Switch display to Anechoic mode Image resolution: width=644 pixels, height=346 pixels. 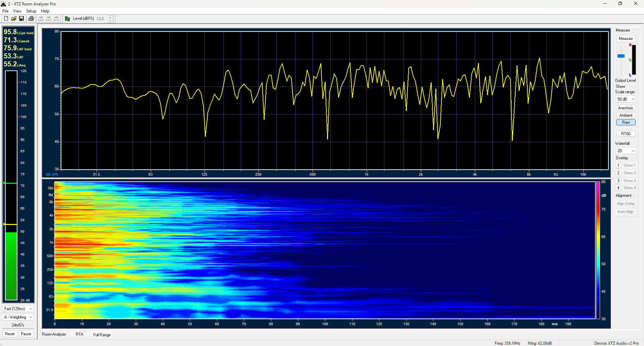[x=626, y=108]
